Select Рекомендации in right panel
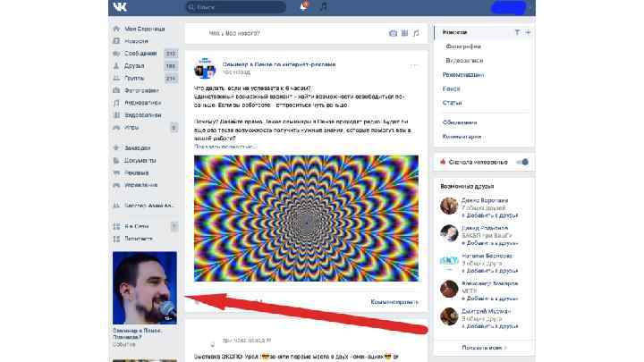Image resolution: width=644 pixels, height=362 pixels. click(463, 75)
